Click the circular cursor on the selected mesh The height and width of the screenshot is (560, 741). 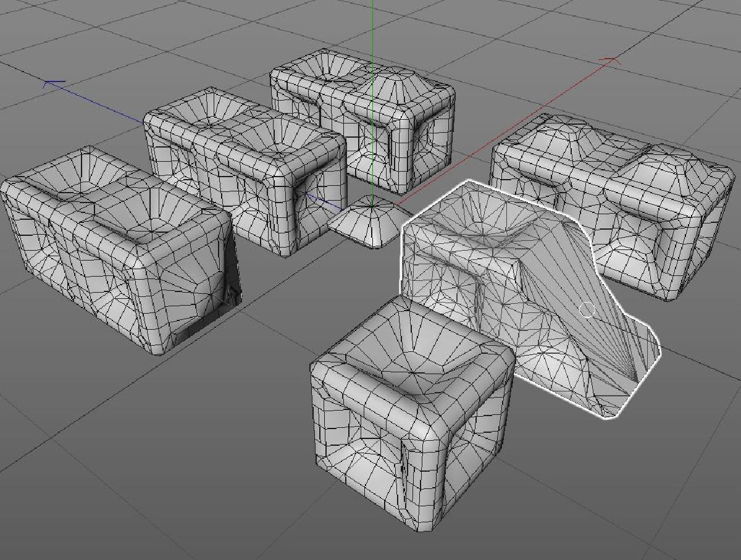coord(587,310)
